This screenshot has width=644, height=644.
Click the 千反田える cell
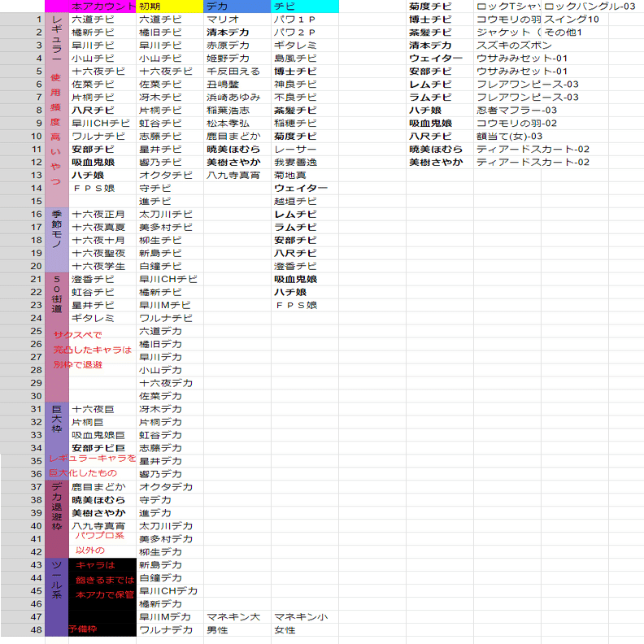237,72
